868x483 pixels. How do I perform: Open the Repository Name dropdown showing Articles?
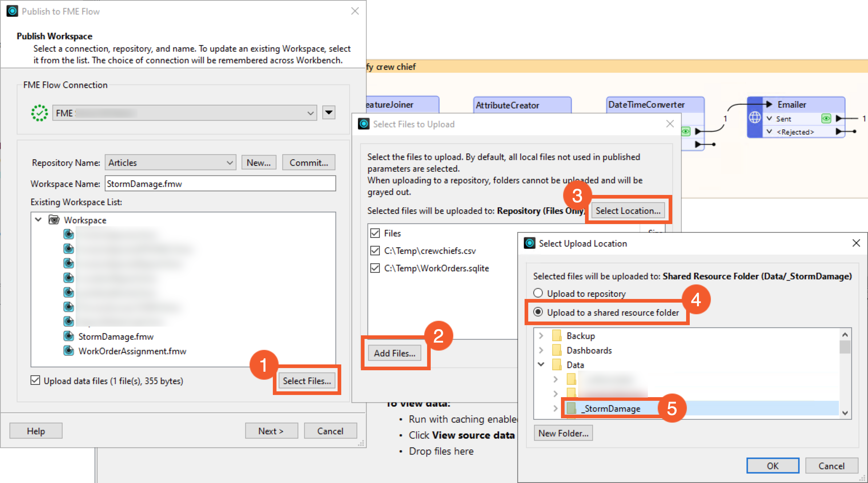(x=229, y=162)
